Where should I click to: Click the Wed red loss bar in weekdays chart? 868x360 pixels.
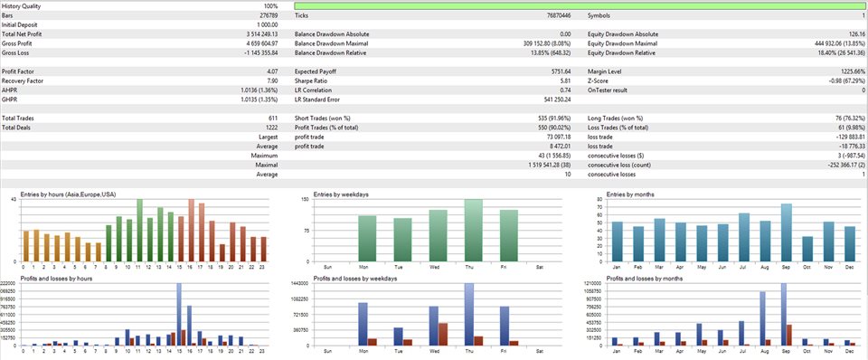pyautogui.click(x=443, y=335)
